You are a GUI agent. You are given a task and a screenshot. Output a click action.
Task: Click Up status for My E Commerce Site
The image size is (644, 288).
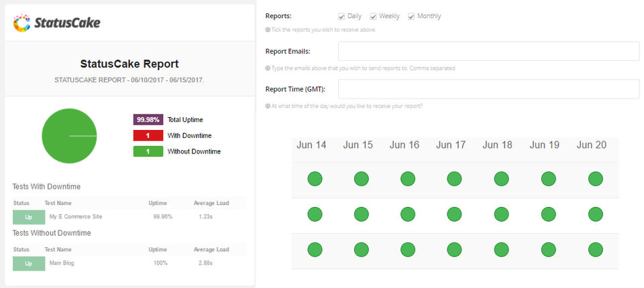28,216
